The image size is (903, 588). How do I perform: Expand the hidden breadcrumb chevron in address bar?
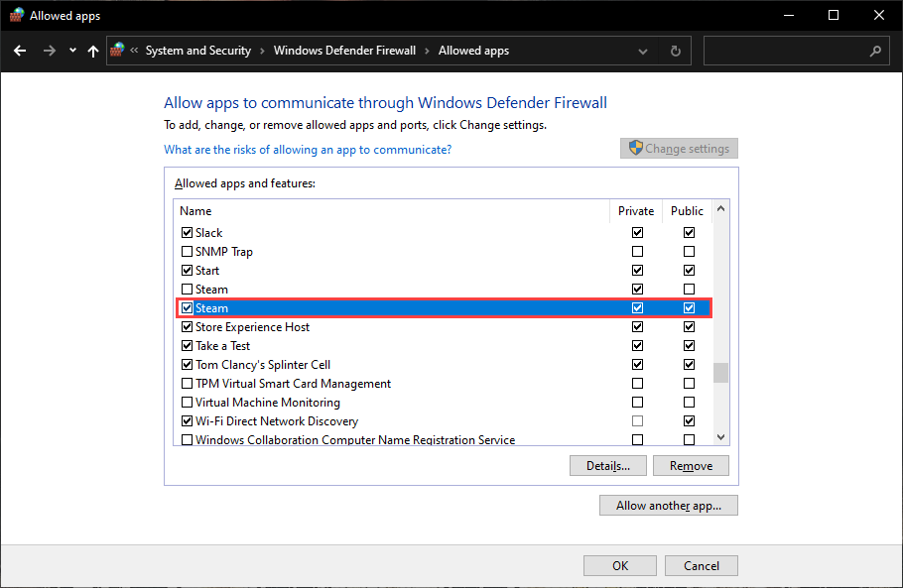coord(134,51)
